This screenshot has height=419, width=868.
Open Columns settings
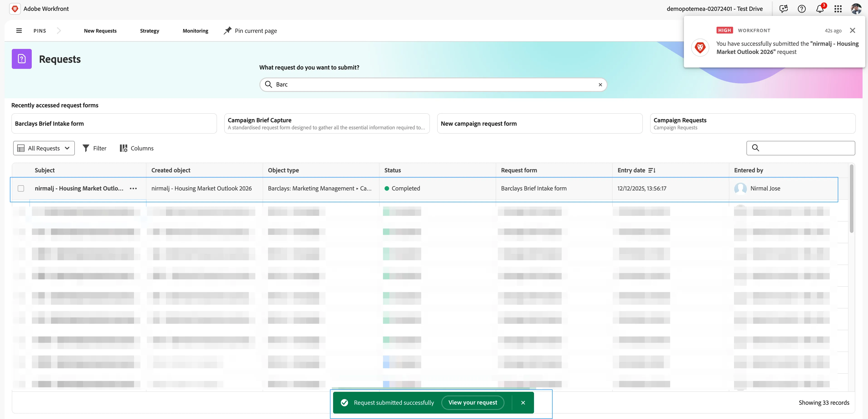pos(137,148)
